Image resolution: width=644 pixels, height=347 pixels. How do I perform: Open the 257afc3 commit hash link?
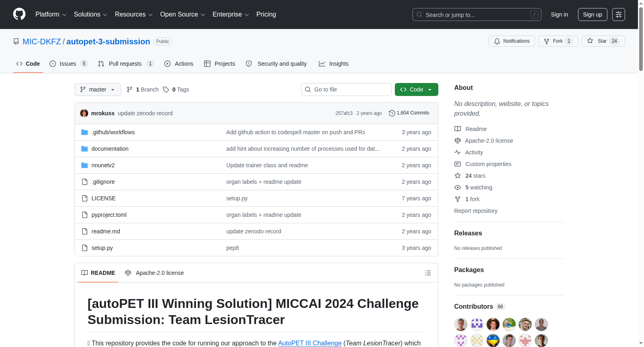click(344, 113)
